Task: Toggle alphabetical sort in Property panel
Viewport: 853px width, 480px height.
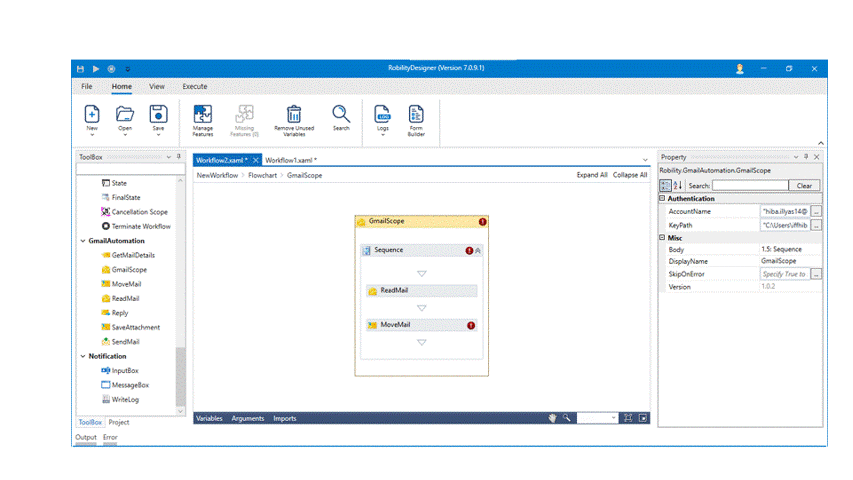Action: click(678, 185)
